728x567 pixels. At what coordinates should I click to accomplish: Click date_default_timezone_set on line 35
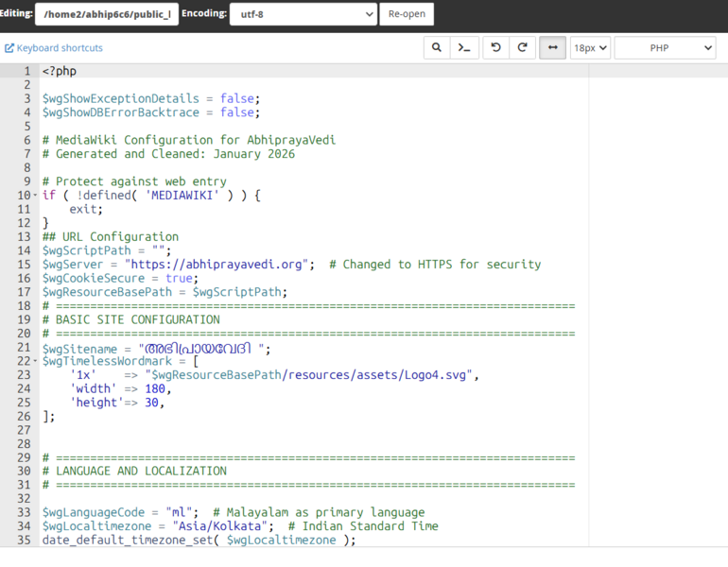[x=128, y=541]
